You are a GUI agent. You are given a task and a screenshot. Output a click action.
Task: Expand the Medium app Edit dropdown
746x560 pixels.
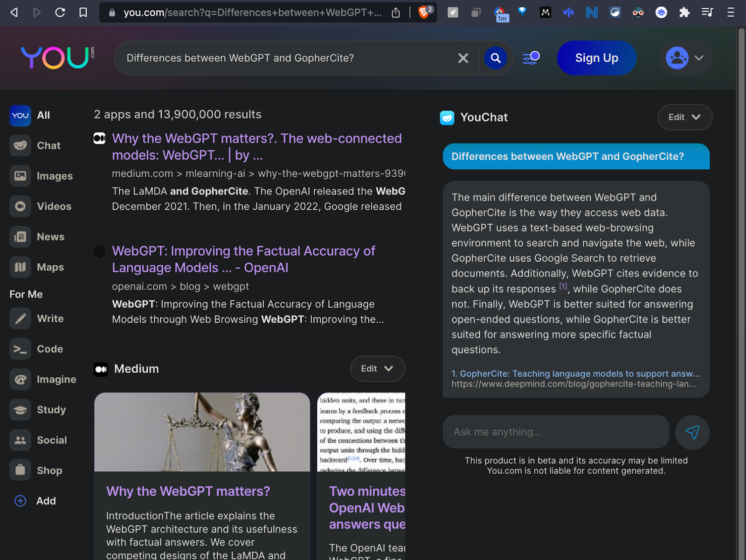tap(377, 369)
